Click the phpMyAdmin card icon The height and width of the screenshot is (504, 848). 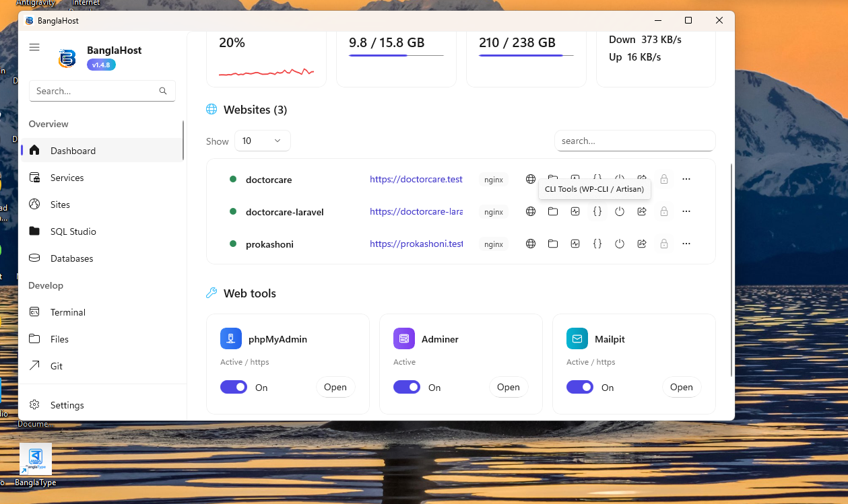click(x=231, y=338)
